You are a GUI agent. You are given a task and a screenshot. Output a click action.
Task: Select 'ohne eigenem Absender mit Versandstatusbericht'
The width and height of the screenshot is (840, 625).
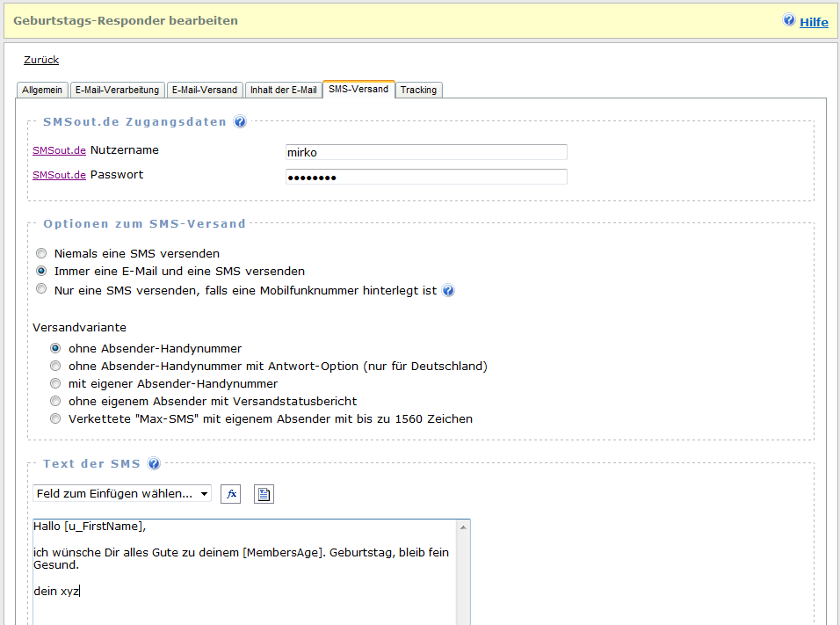[x=55, y=402]
